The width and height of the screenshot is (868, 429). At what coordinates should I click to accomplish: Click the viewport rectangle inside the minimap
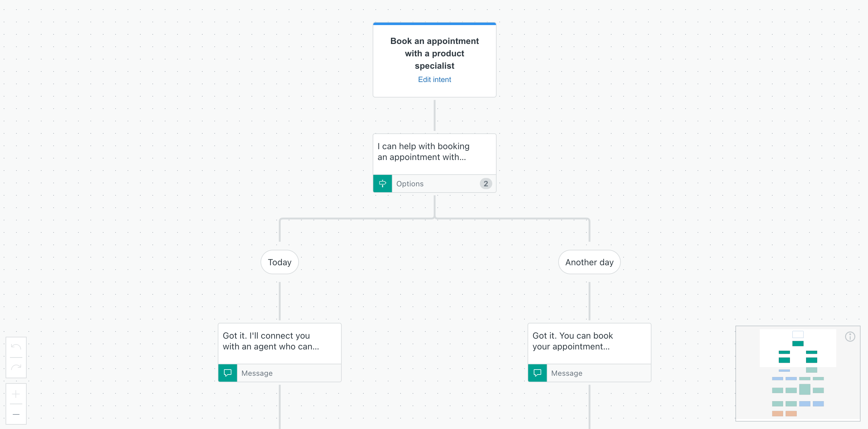pos(798,334)
